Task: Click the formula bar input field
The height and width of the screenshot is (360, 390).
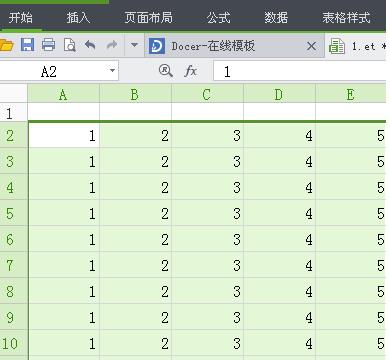Action: tap(300, 71)
